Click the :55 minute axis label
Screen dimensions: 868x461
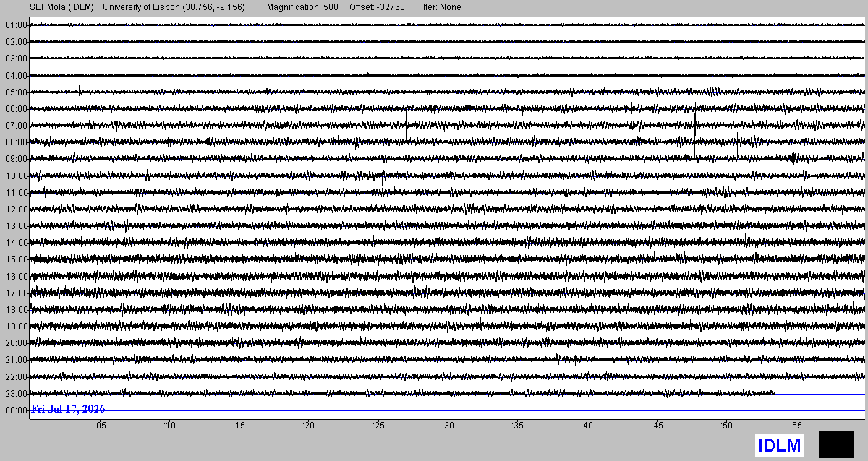tap(795, 426)
